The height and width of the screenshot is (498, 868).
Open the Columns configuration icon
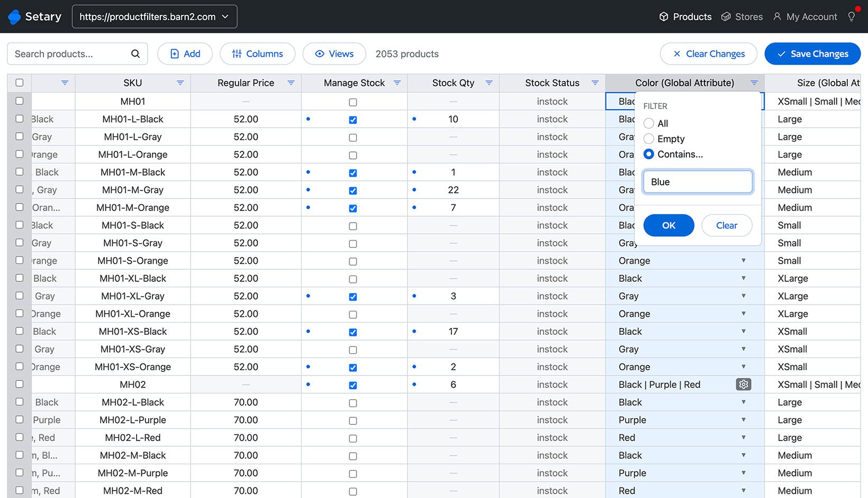point(237,54)
